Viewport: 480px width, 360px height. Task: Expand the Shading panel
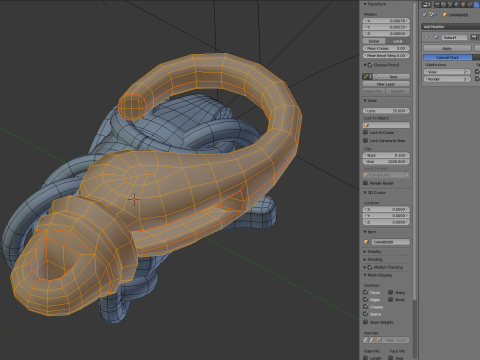point(365,259)
